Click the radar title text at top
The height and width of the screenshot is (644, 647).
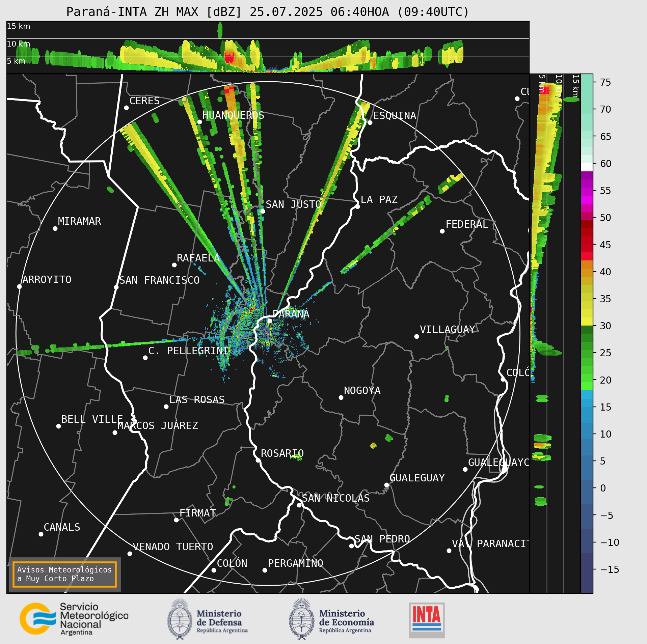[268, 12]
